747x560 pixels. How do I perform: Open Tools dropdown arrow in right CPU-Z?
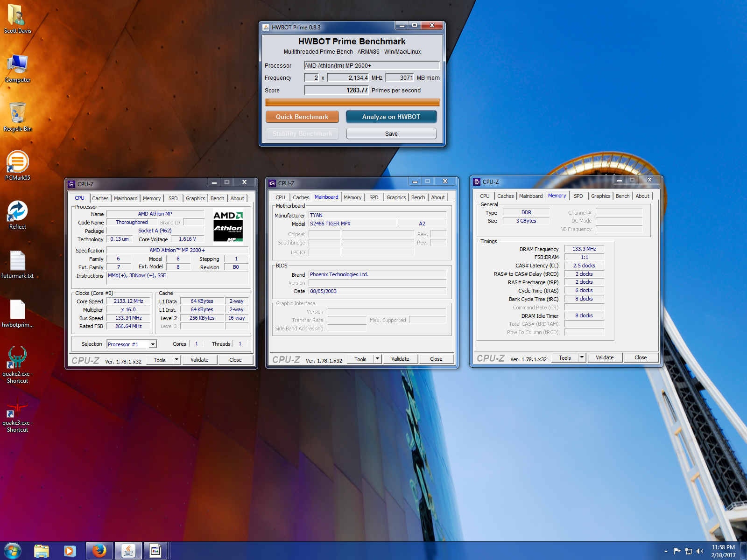point(582,357)
